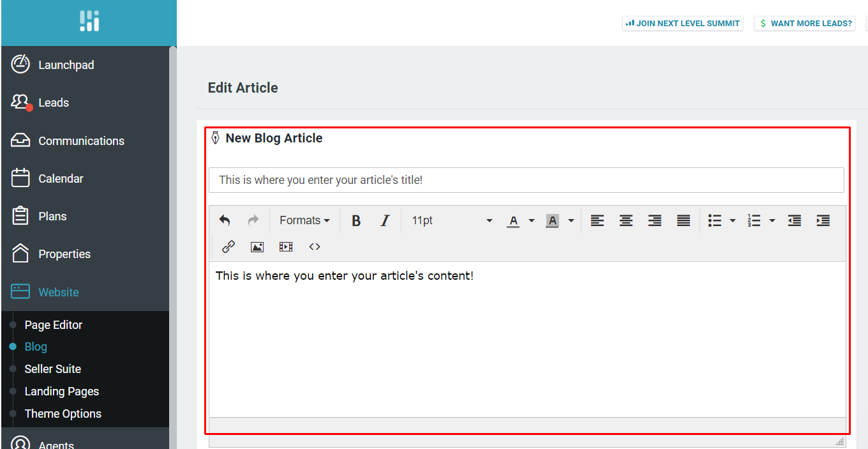The height and width of the screenshot is (449, 868).
Task: Toggle bold formatting
Action: pyautogui.click(x=356, y=220)
